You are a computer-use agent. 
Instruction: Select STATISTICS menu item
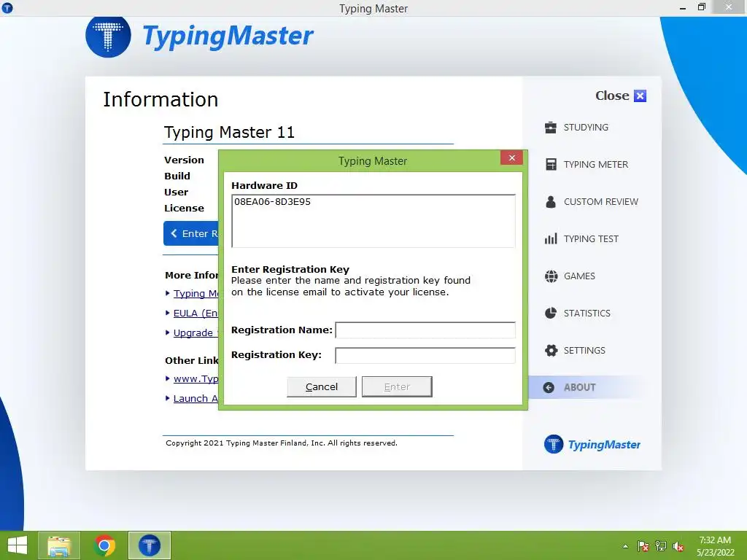[x=587, y=314]
